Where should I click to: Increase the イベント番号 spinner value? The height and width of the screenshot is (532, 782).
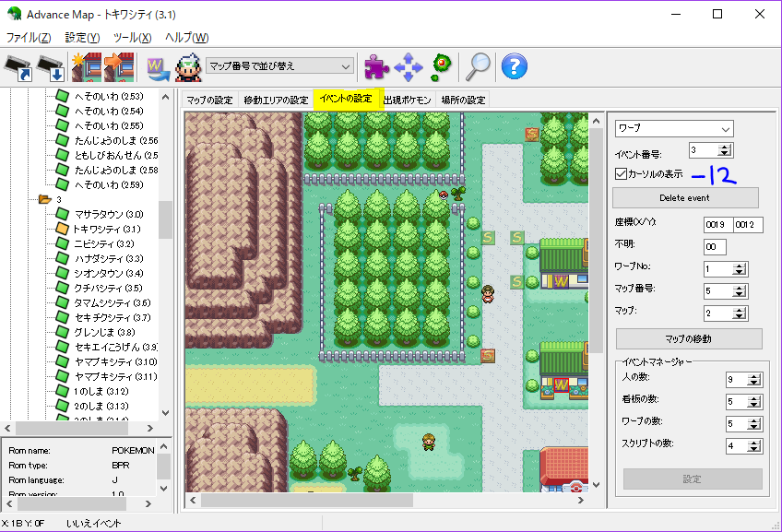(x=725, y=148)
